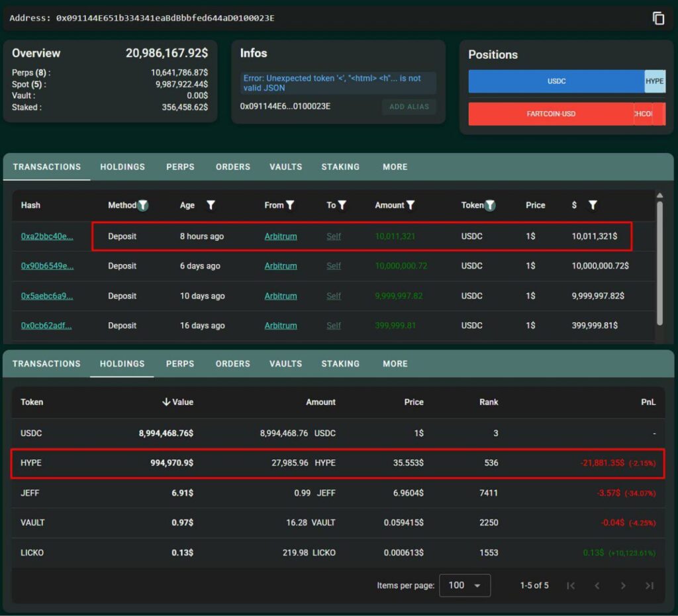Open the dollar value column filter icon
Viewport: 678px width, 616px height.
593,205
